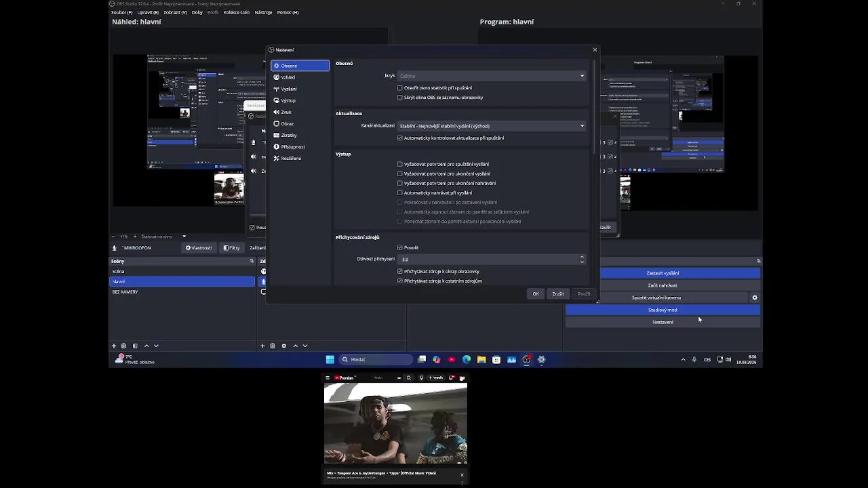Viewport: 868px width, 488px height.
Task: Click the Citlivost přichycení value field
Action: point(488,259)
